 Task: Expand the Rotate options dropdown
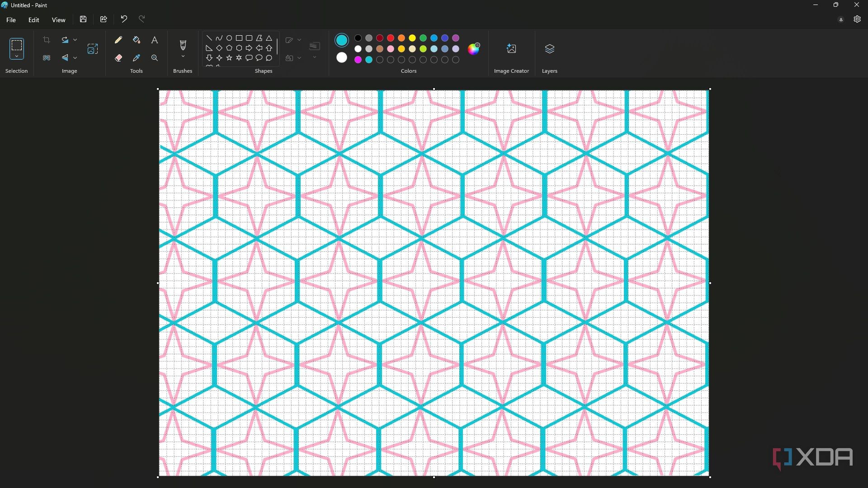pos(75,40)
